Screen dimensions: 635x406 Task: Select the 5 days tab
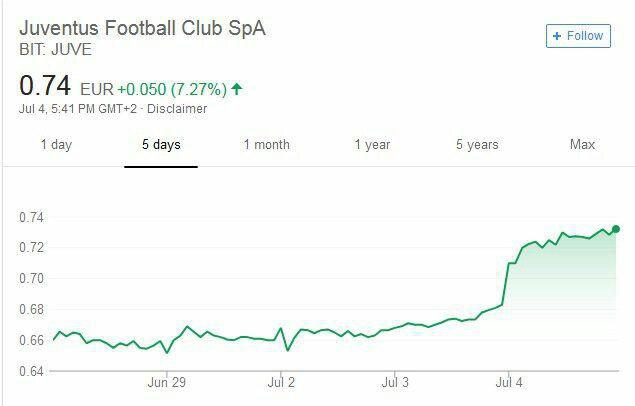point(161,145)
